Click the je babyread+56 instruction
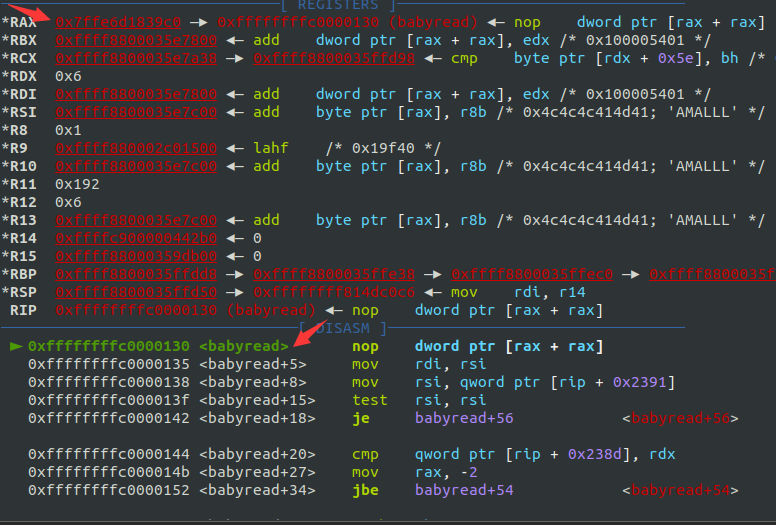This screenshot has width=776, height=525. pyautogui.click(x=433, y=418)
